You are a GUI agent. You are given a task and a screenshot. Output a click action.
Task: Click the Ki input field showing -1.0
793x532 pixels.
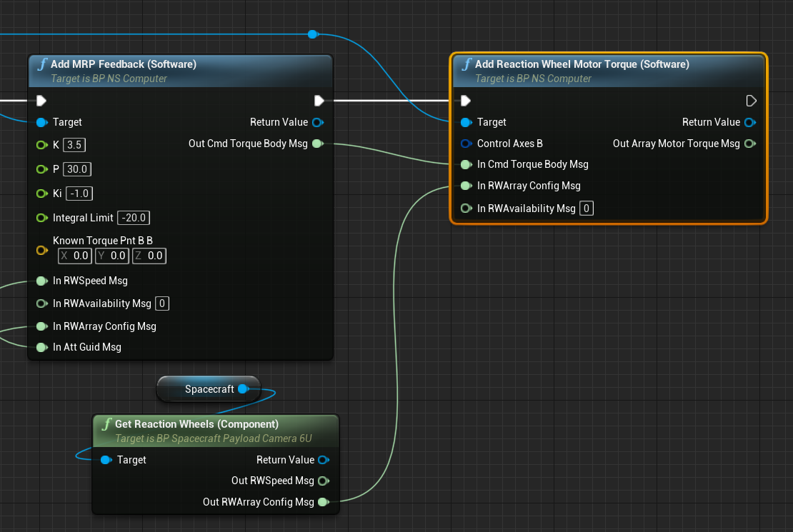[79, 194]
